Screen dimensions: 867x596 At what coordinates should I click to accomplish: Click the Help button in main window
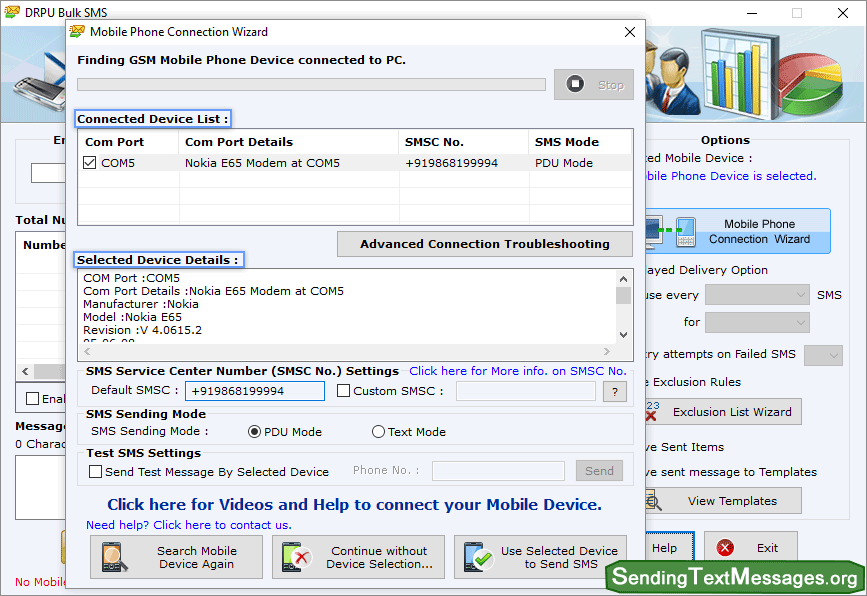(669, 548)
